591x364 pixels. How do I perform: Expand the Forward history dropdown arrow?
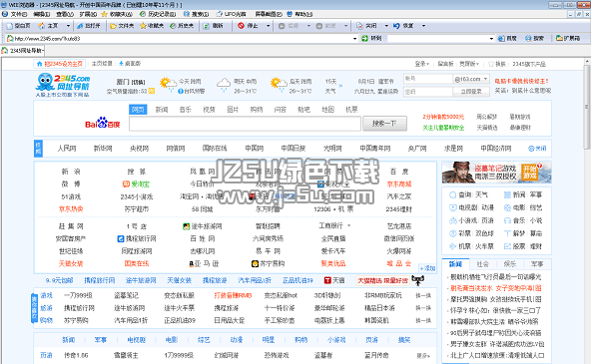(345, 26)
